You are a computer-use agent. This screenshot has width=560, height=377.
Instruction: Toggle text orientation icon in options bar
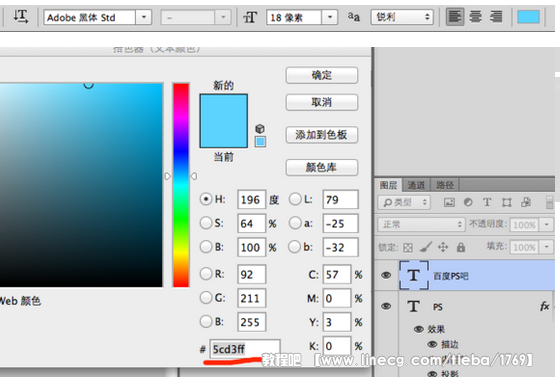point(20,16)
